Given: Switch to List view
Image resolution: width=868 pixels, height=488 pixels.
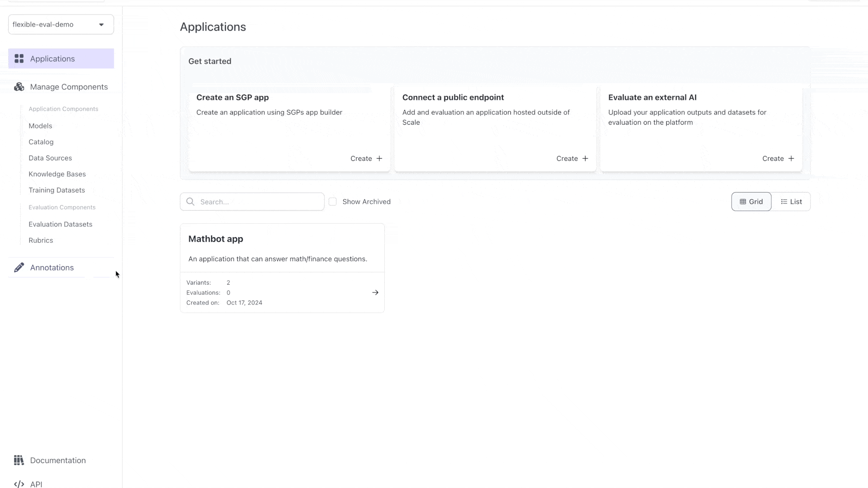Looking at the screenshot, I should (x=791, y=202).
